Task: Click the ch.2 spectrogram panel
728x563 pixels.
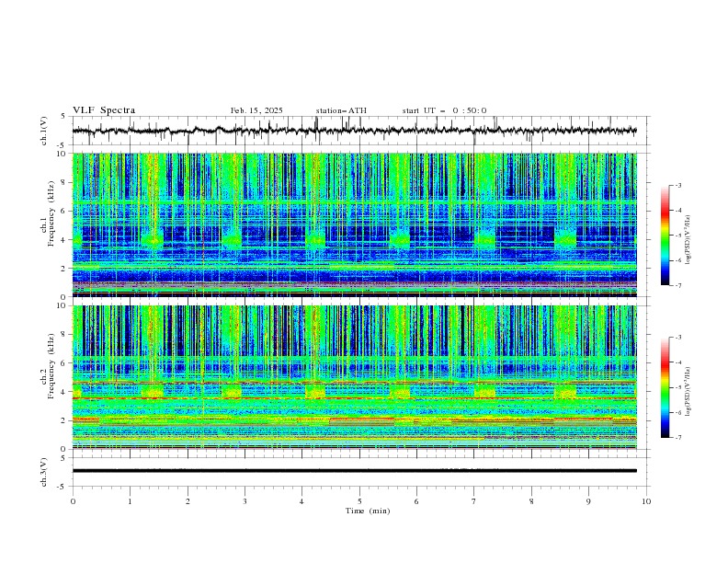Action: (x=354, y=377)
